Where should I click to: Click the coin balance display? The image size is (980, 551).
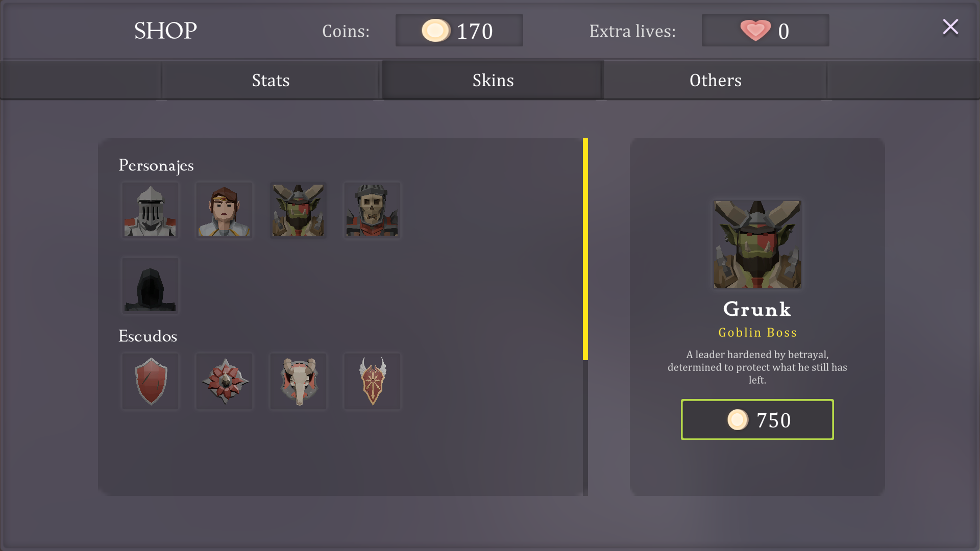coord(459,31)
